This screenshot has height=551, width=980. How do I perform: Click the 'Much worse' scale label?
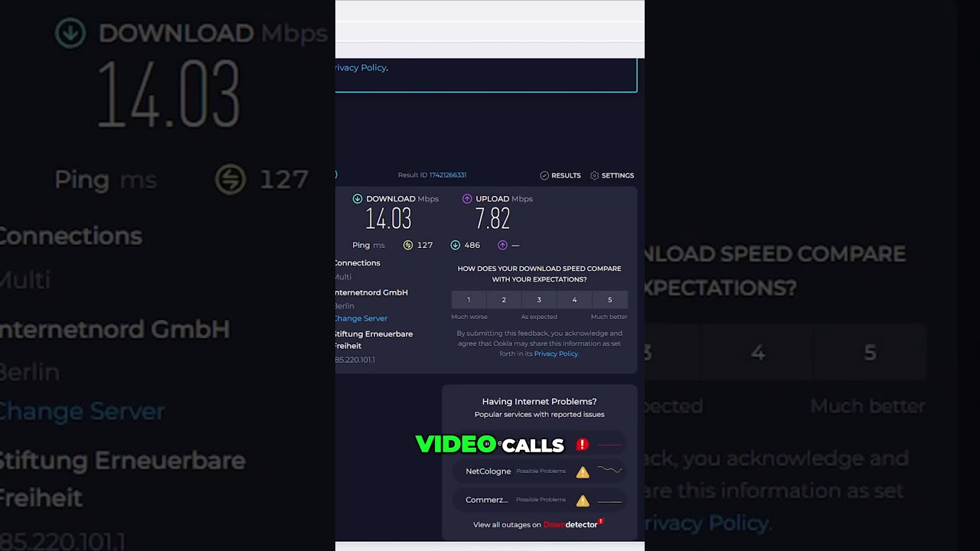pyautogui.click(x=469, y=317)
